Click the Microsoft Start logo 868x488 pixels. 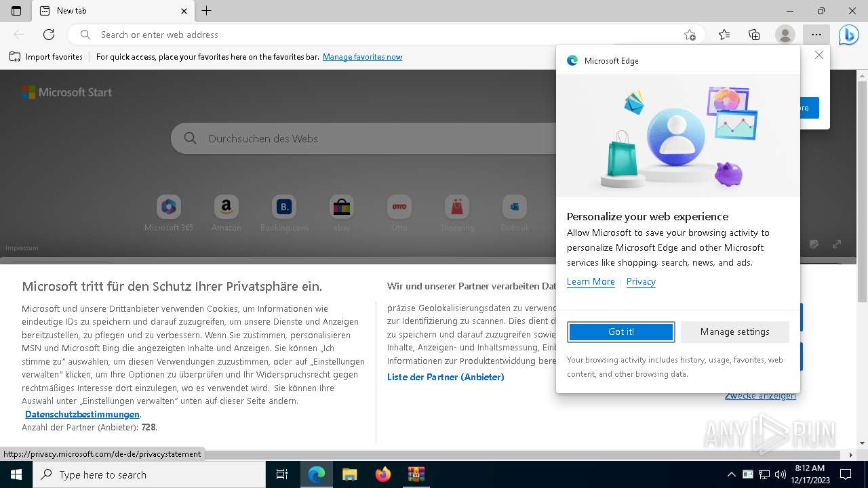tap(66, 92)
